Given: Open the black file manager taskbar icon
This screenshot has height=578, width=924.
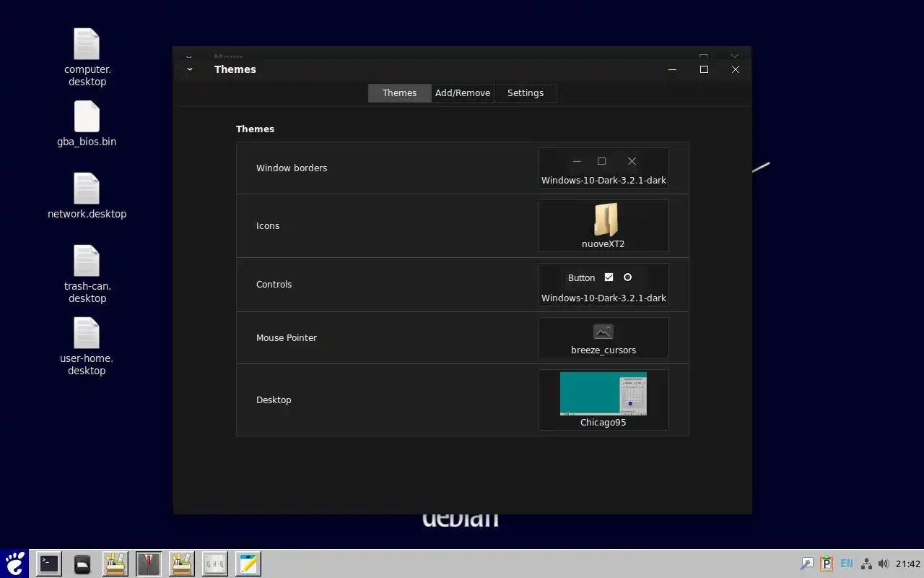Looking at the screenshot, I should [82, 564].
